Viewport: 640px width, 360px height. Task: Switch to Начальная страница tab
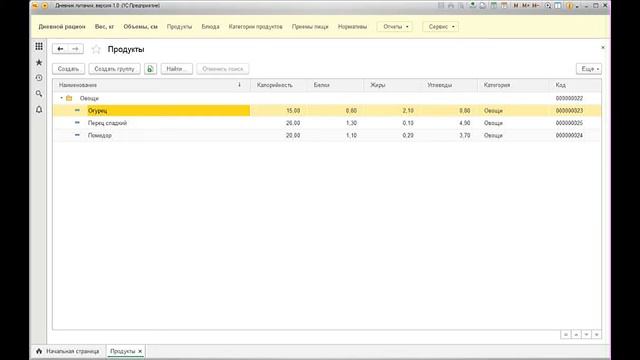tap(68, 351)
